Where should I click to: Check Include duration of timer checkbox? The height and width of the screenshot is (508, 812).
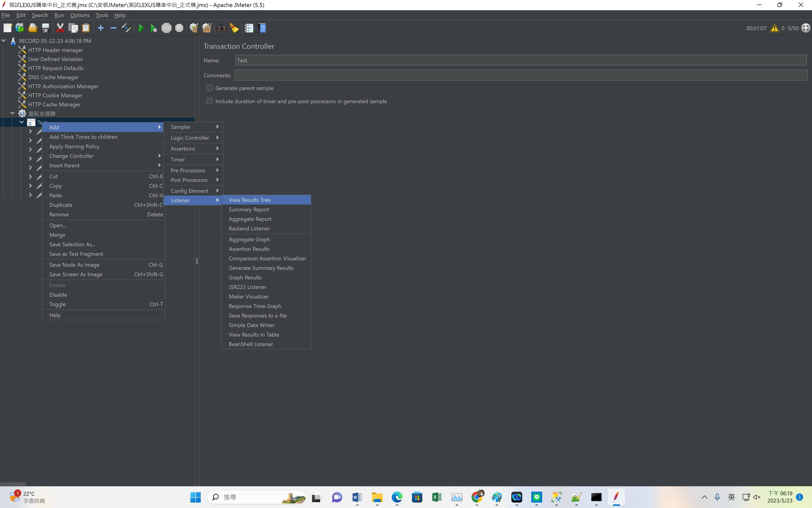point(209,101)
